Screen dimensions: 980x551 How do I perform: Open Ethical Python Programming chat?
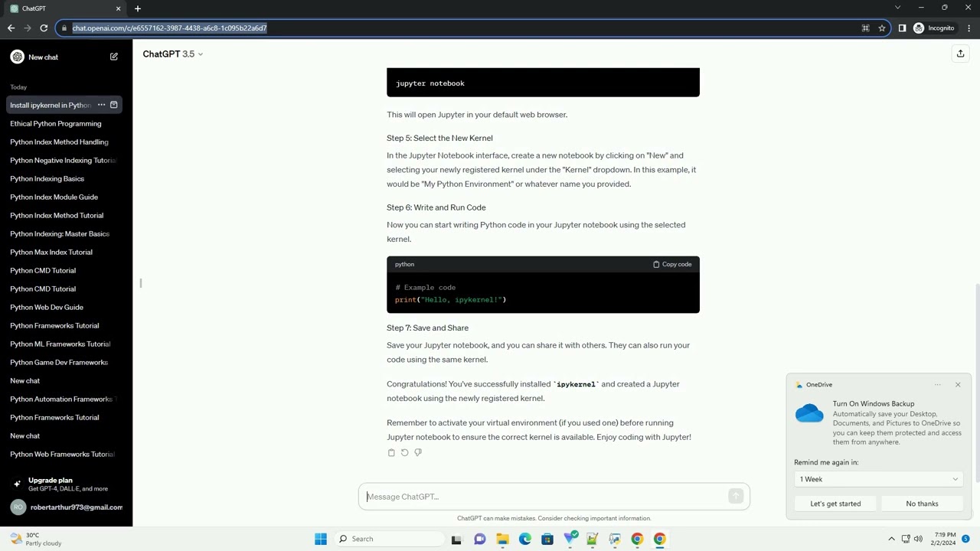64,123
